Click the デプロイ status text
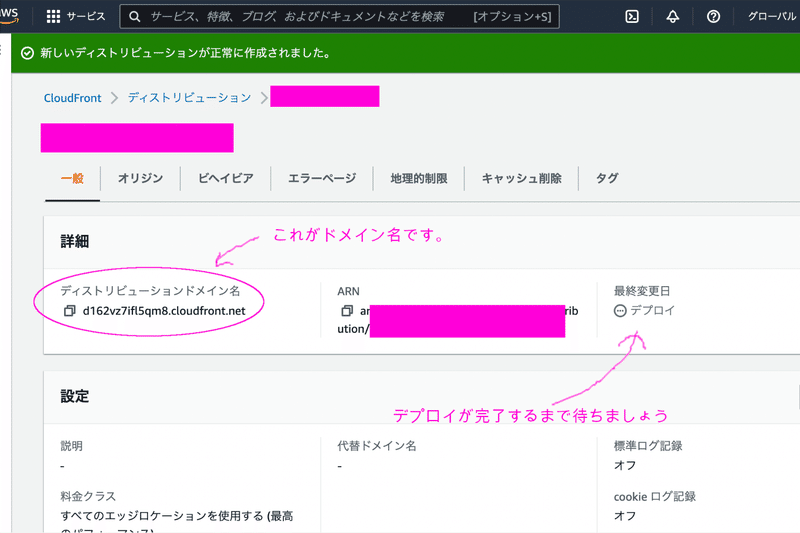 pos(652,310)
